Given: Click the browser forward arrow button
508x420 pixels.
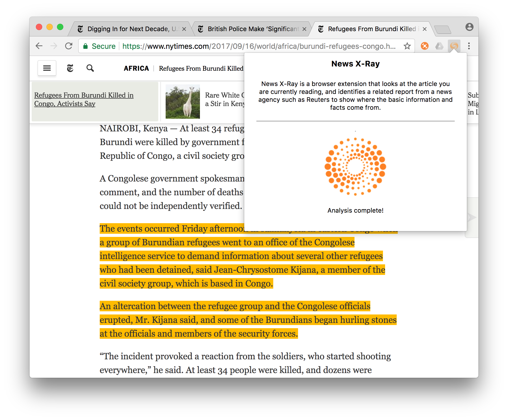Looking at the screenshot, I should (x=54, y=46).
